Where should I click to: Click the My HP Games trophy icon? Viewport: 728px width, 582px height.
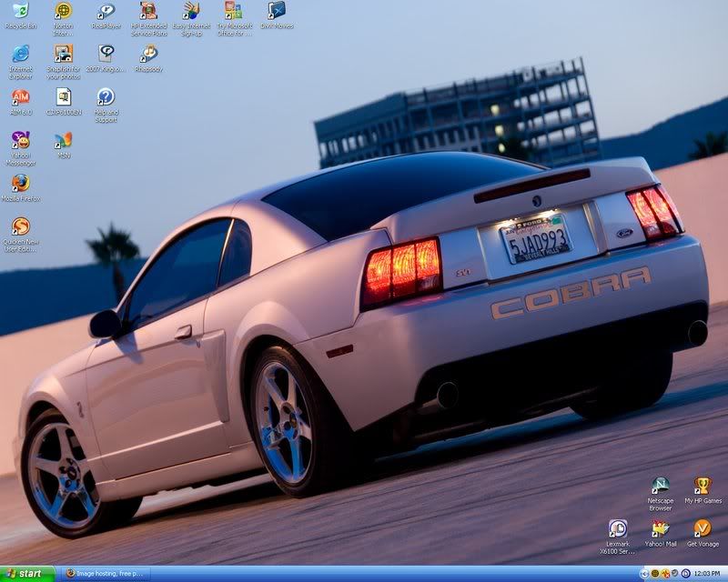703,487
